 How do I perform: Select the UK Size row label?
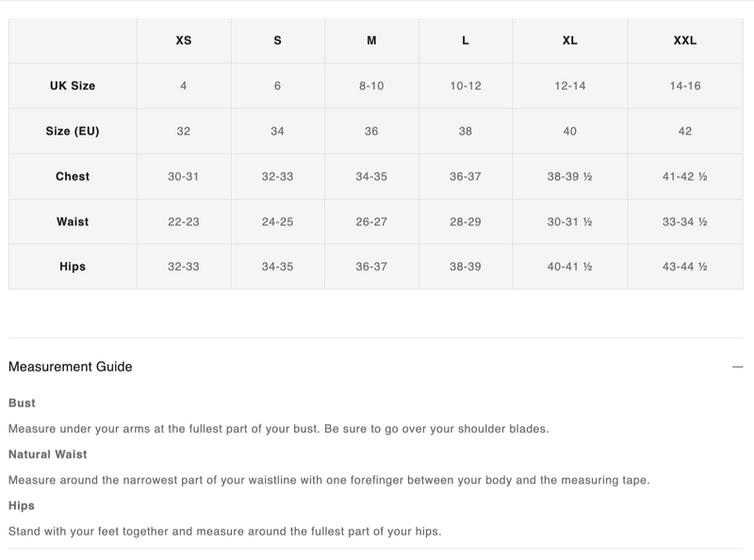point(73,86)
